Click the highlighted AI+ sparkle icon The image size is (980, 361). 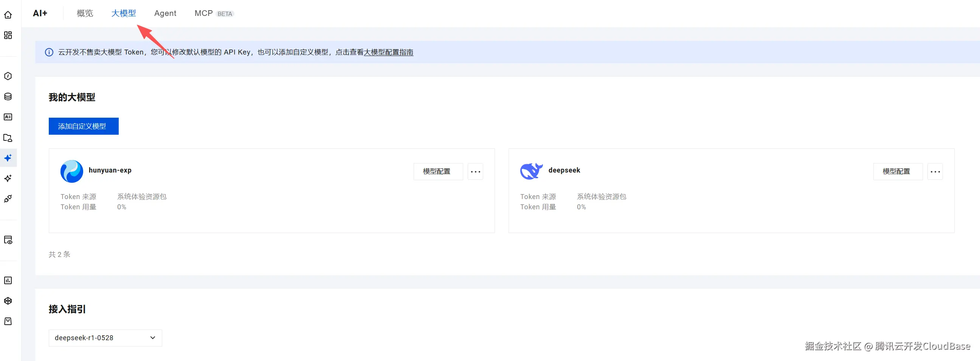tap(8, 158)
